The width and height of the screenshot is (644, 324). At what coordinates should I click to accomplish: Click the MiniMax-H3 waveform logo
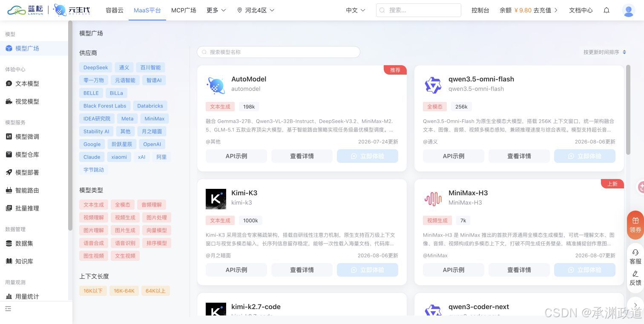click(433, 199)
